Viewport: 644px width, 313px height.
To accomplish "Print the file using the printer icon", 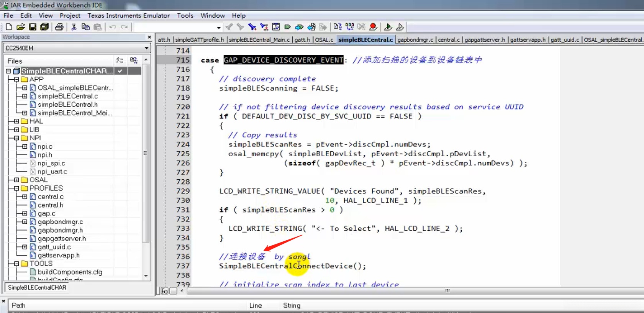I will click(59, 27).
